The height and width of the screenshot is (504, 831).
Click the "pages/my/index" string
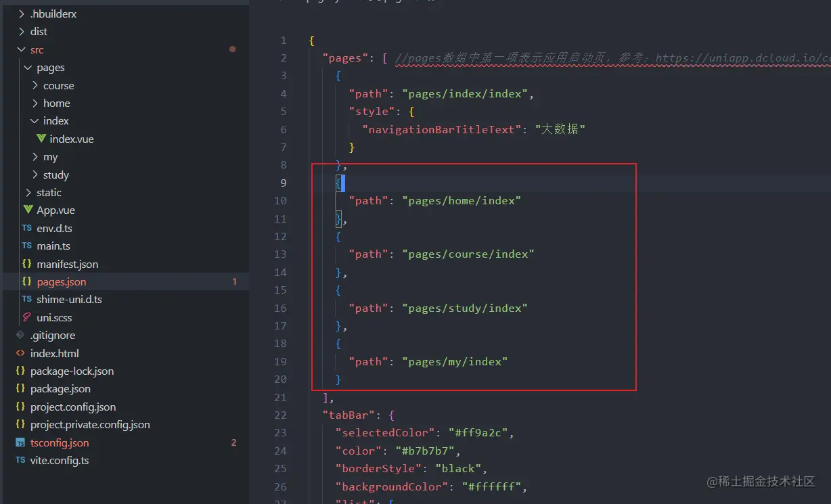pyautogui.click(x=455, y=361)
